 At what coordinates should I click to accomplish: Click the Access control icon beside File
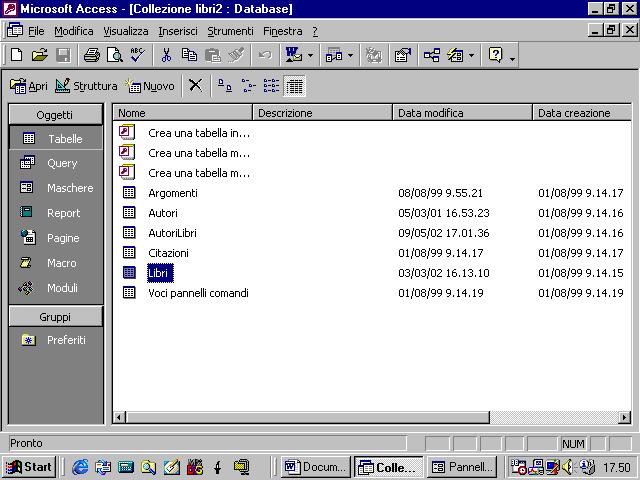coord(14,31)
